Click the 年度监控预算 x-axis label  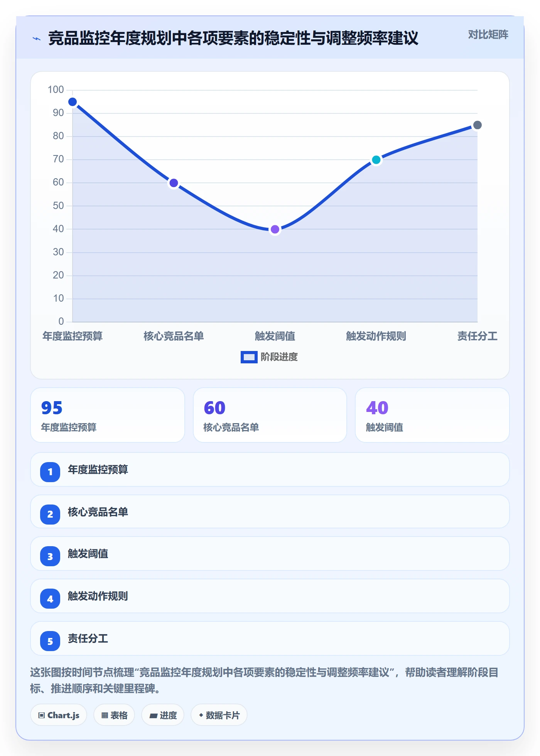point(73,336)
